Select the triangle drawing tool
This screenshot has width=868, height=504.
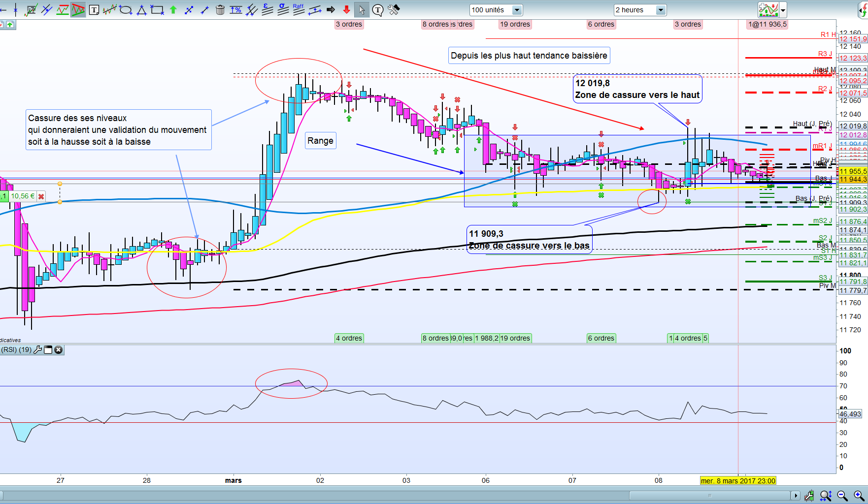141,9
